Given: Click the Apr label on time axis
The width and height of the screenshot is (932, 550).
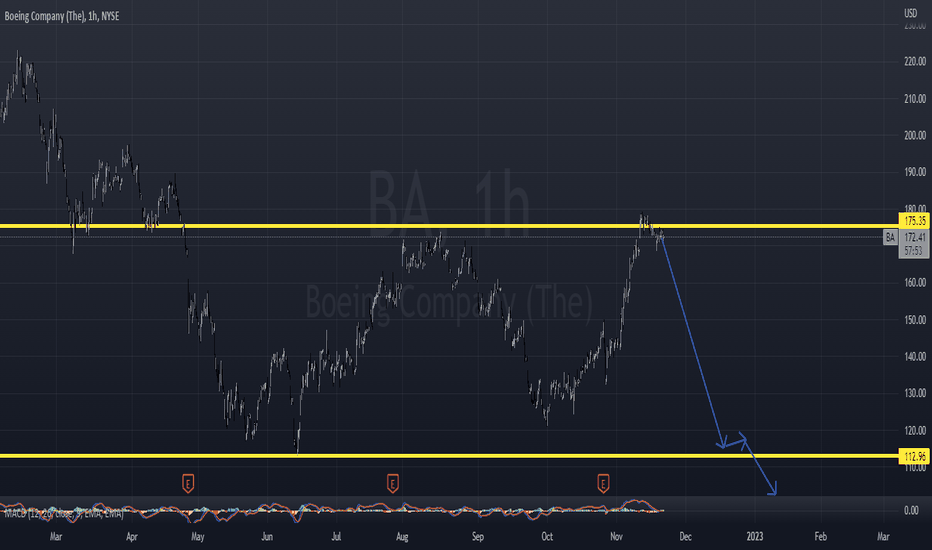Looking at the screenshot, I should [x=131, y=537].
